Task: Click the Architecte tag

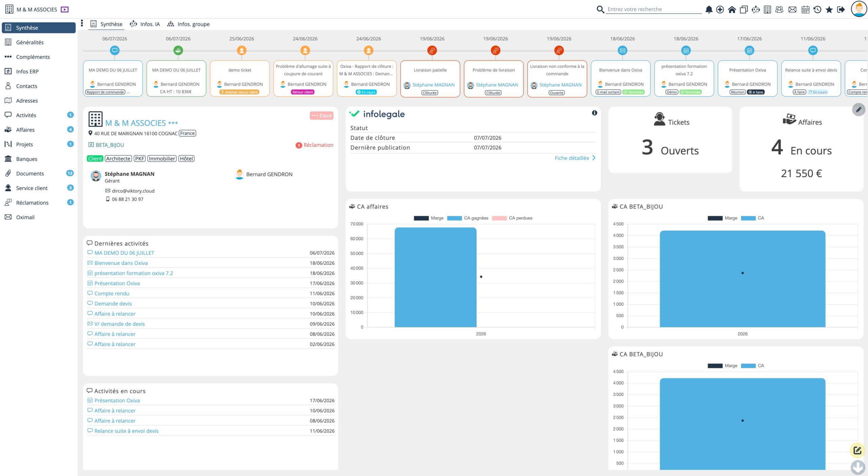Action: point(118,159)
